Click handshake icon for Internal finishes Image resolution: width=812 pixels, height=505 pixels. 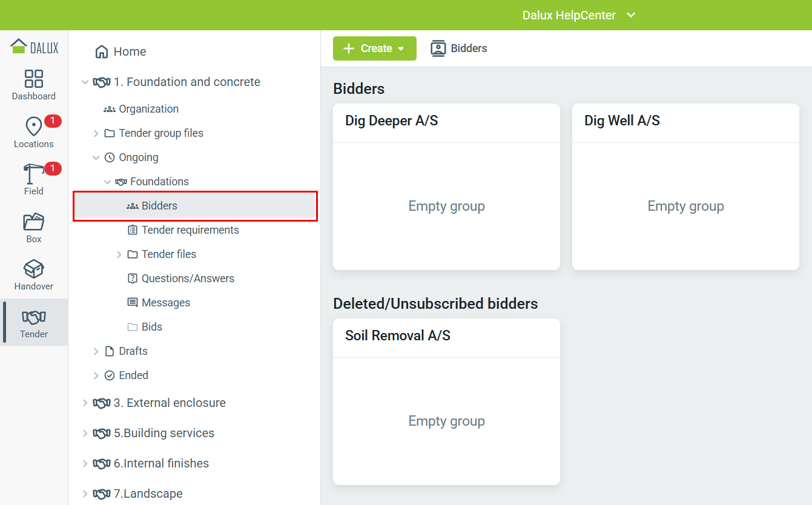pos(102,463)
